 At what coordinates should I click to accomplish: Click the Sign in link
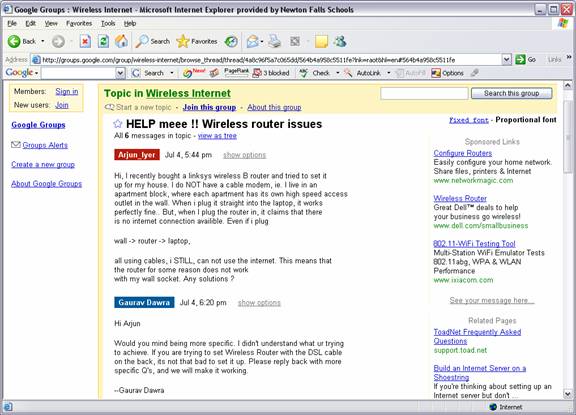[x=66, y=91]
